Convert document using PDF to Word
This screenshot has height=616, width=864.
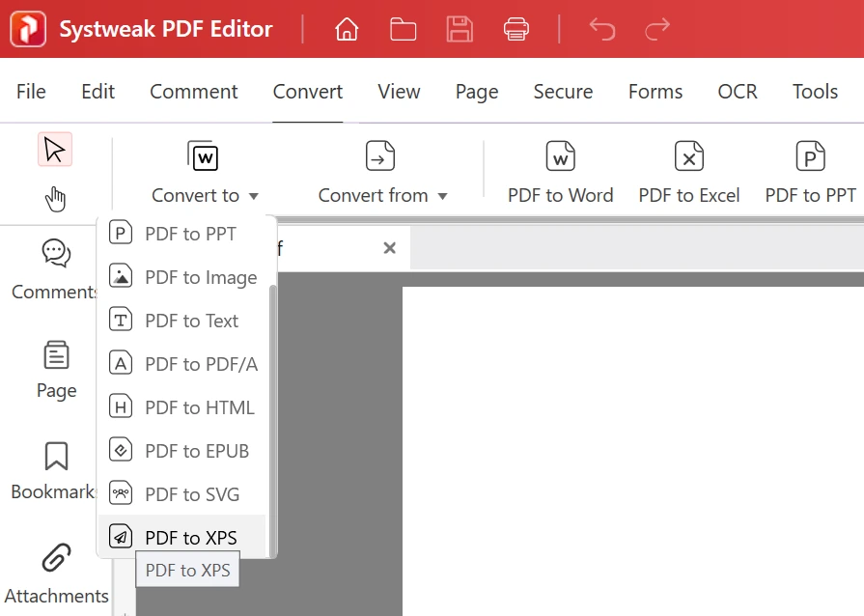tap(560, 172)
